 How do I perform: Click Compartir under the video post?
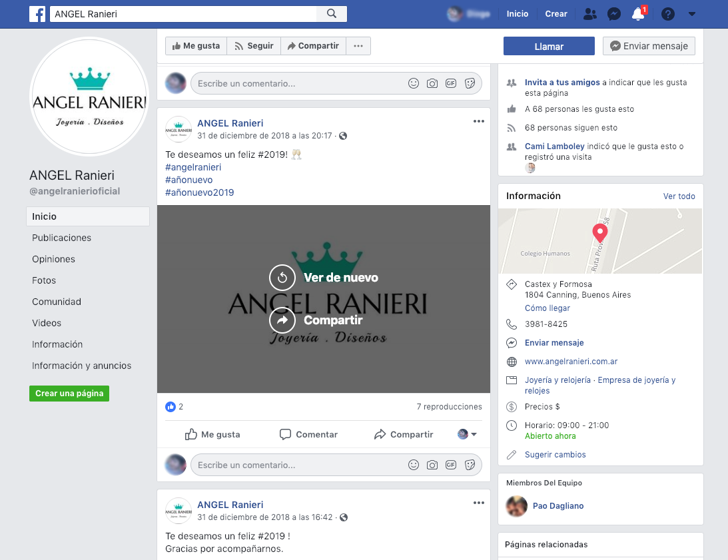tap(404, 434)
